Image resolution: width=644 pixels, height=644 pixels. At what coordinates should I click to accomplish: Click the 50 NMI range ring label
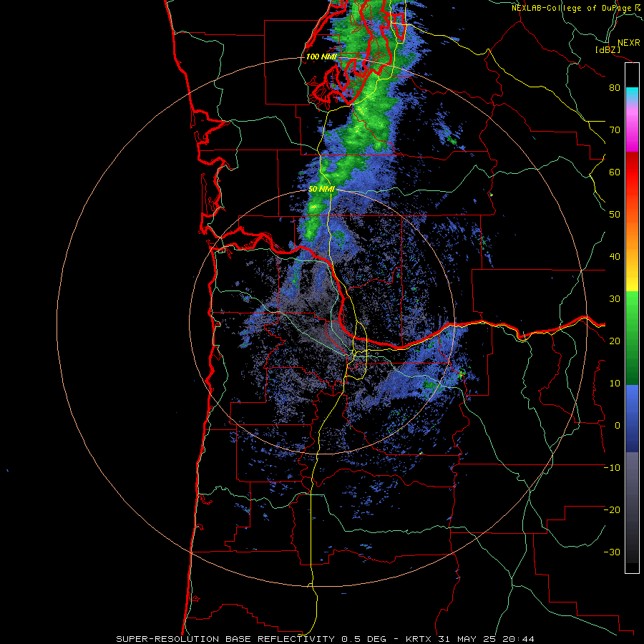tap(321, 190)
